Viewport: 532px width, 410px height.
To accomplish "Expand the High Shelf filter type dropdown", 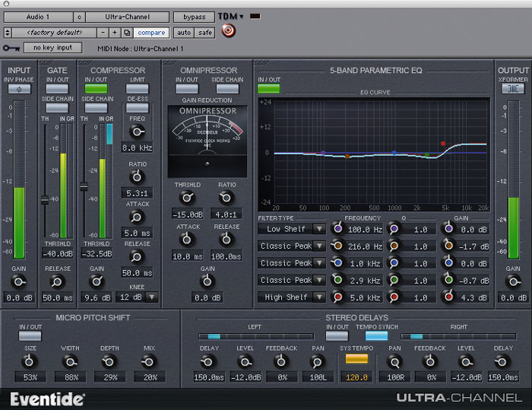I will [x=291, y=297].
